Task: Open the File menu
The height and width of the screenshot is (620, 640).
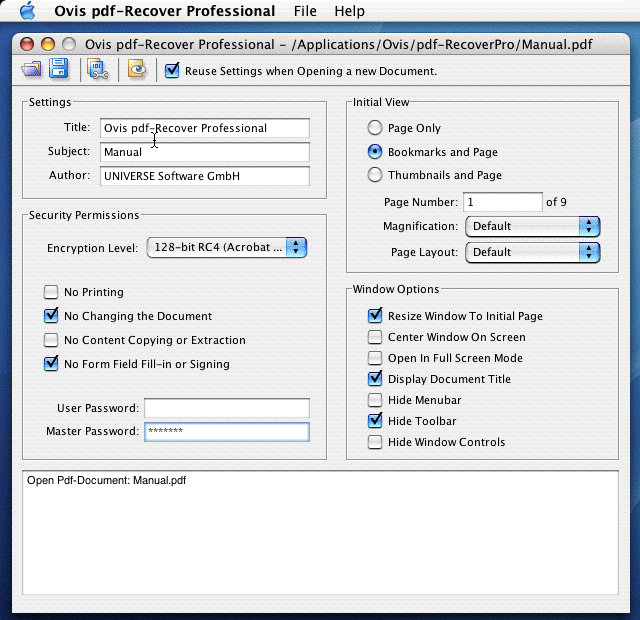Action: point(305,11)
